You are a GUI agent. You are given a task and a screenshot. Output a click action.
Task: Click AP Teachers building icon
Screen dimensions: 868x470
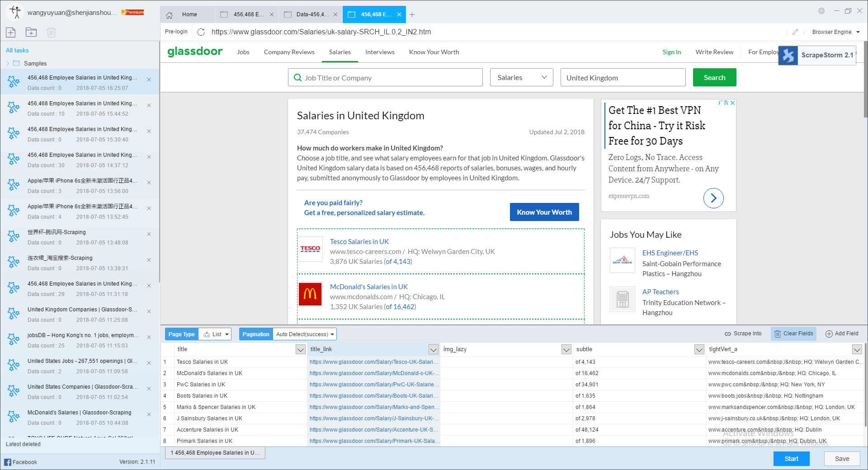click(x=623, y=299)
